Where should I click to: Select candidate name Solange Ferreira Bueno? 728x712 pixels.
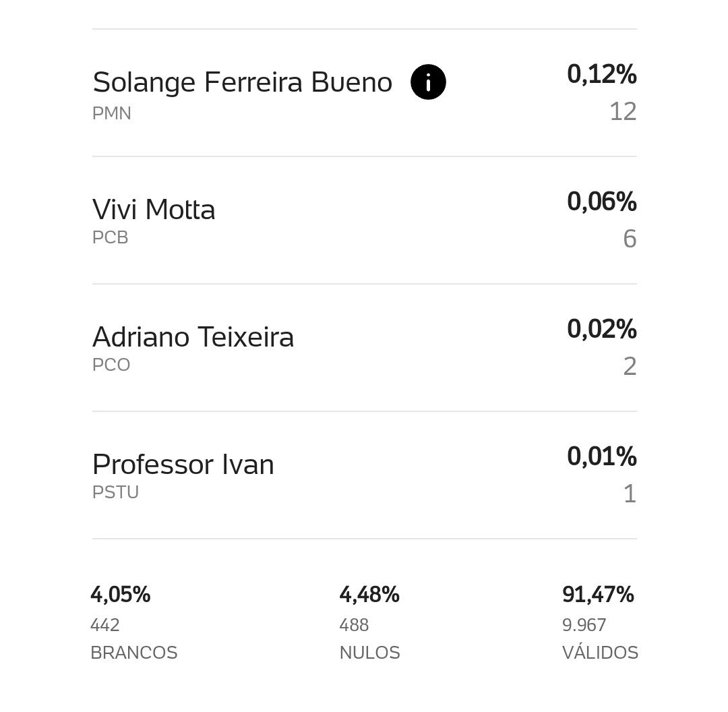click(x=243, y=83)
